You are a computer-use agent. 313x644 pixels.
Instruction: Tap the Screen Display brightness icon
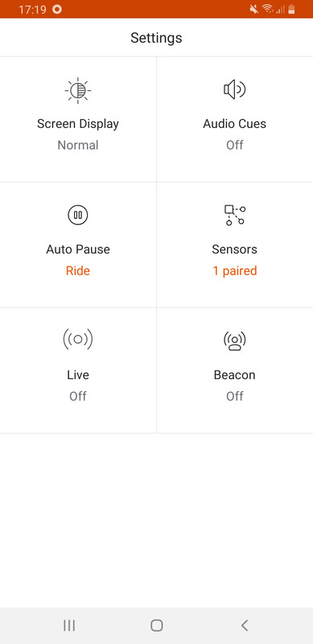[x=78, y=90]
